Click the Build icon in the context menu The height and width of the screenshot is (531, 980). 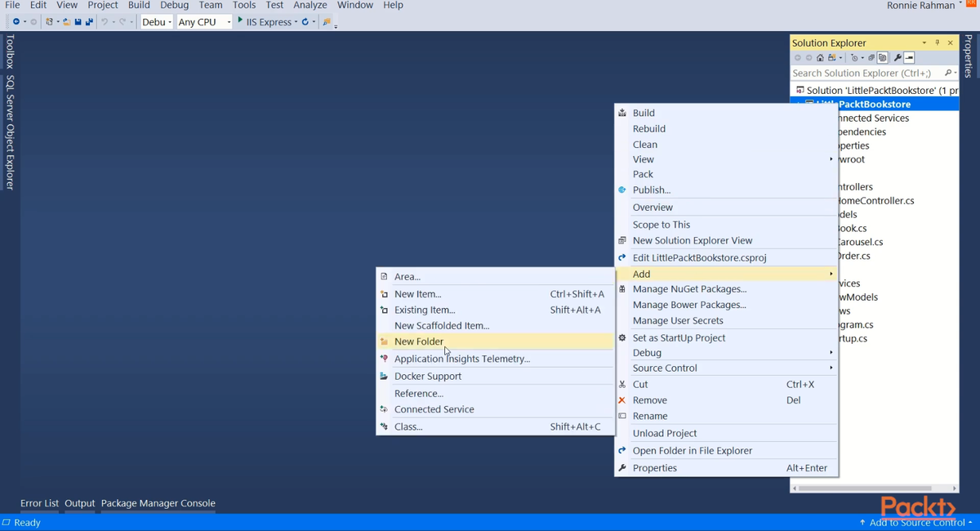pos(622,113)
